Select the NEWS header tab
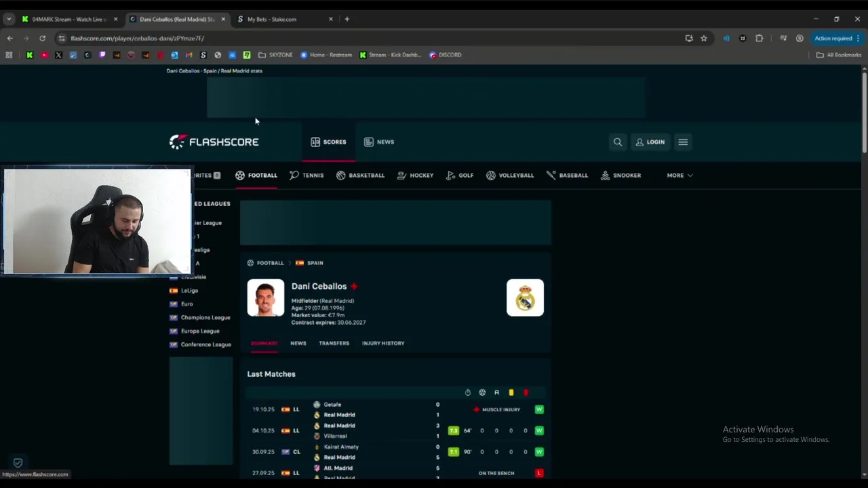This screenshot has height=488, width=868. [x=379, y=142]
